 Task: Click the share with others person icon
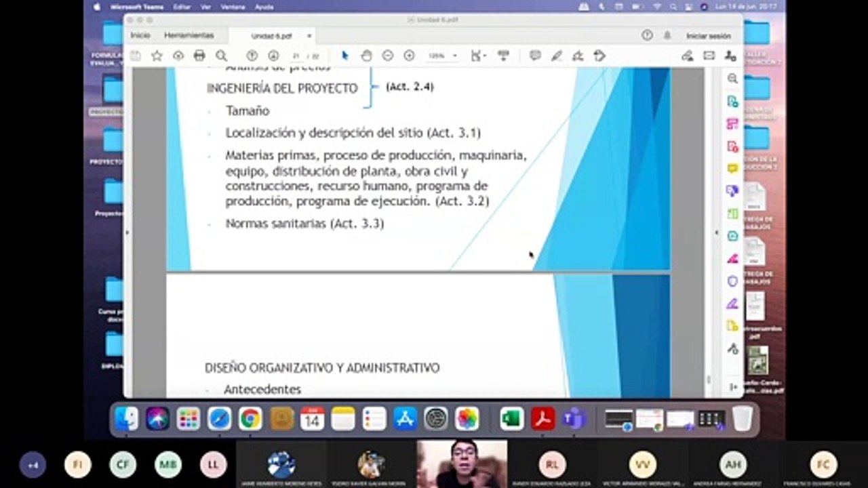coord(730,56)
